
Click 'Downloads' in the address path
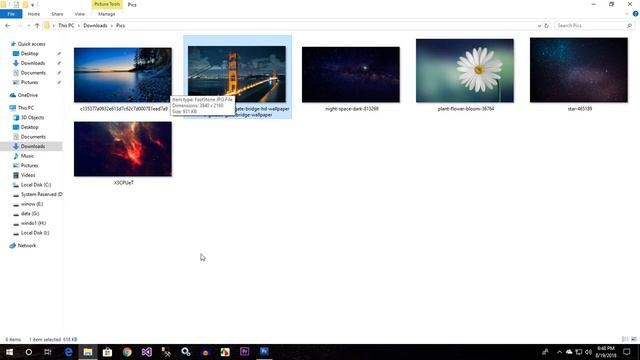click(95, 25)
